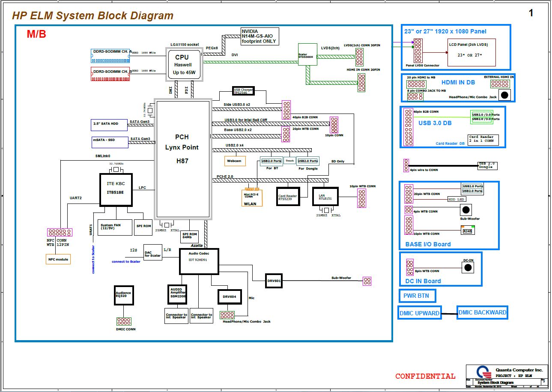This screenshot has width=552, height=392.
Task: Click the HDD LED box
Action: tap(457, 199)
